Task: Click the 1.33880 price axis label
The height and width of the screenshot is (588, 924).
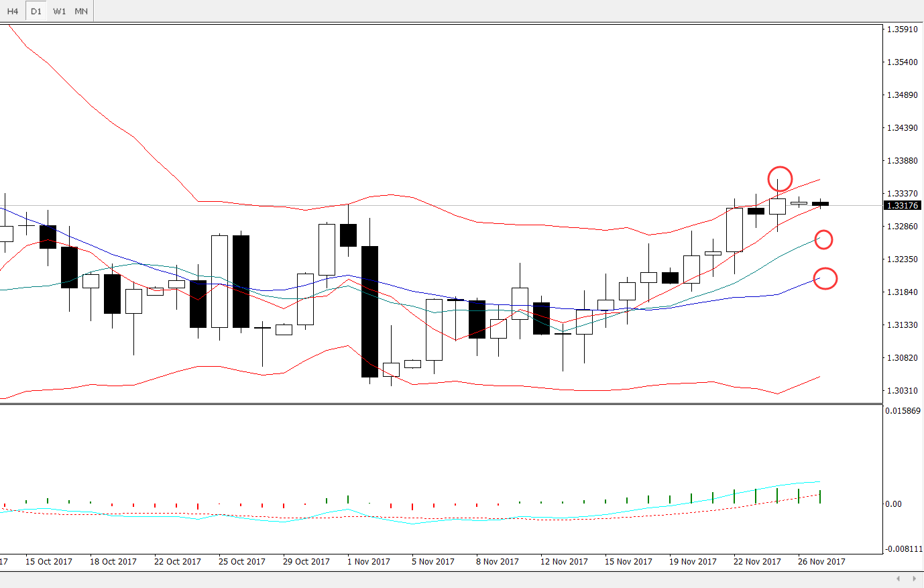Action: click(902, 161)
